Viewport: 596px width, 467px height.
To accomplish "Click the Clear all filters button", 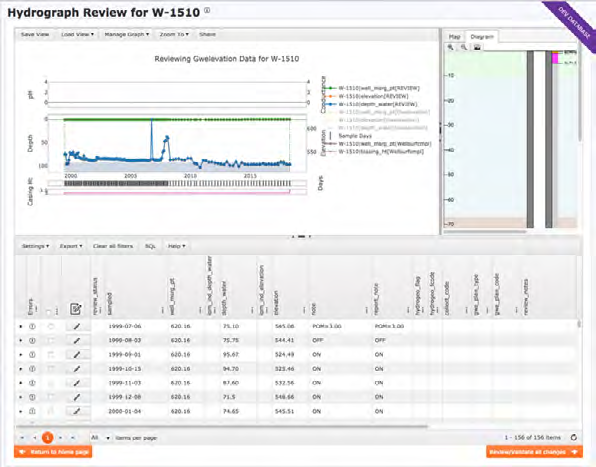I will pyautogui.click(x=113, y=246).
